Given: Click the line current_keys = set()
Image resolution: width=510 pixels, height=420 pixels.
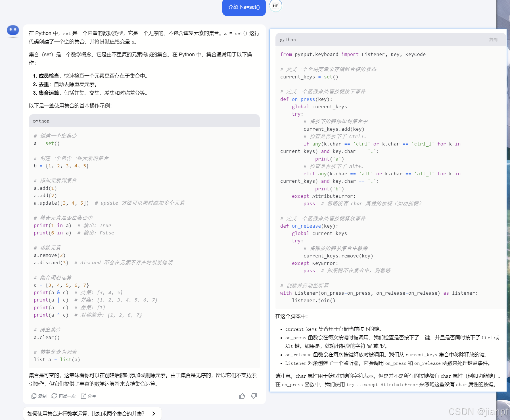Looking at the screenshot, I should point(309,77).
